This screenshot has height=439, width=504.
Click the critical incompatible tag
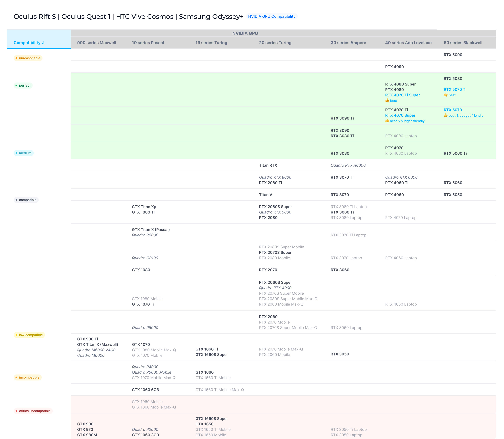coord(33,411)
